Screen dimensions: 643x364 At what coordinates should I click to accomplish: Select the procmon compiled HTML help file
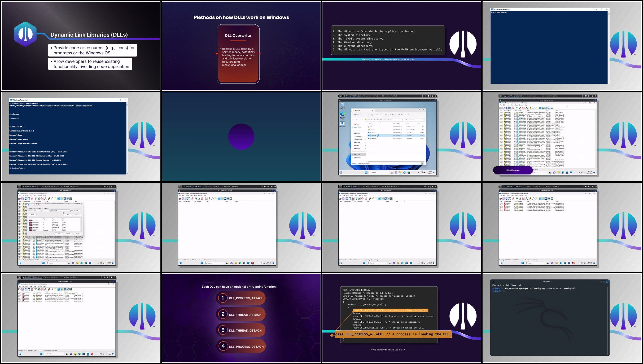396,130
